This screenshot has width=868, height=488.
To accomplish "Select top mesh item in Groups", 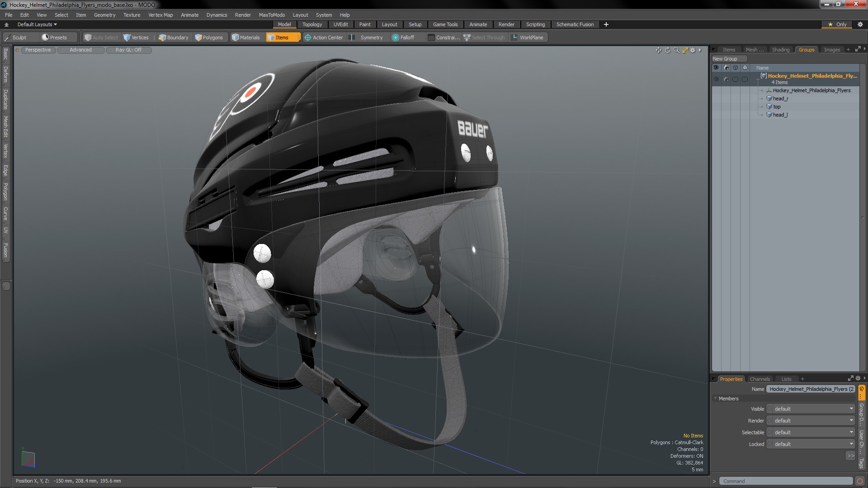I will (x=777, y=107).
